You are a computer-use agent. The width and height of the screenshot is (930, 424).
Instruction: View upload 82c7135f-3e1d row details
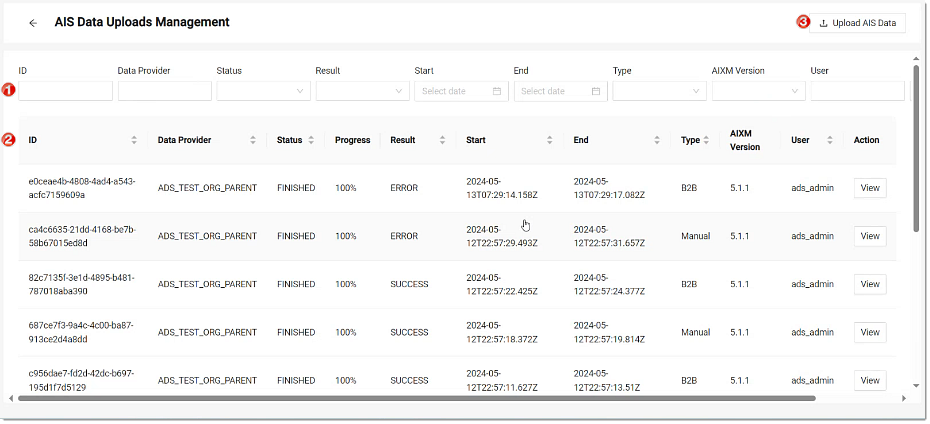coord(870,284)
